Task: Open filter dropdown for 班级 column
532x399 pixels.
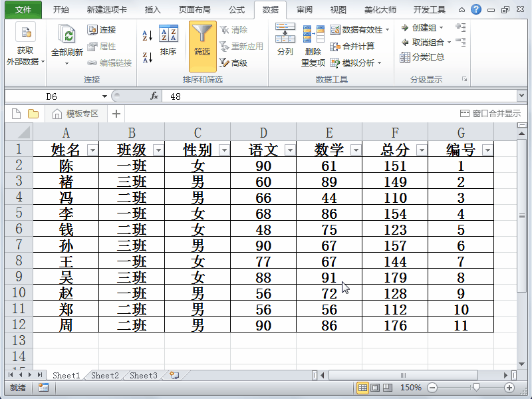Action: (x=158, y=150)
